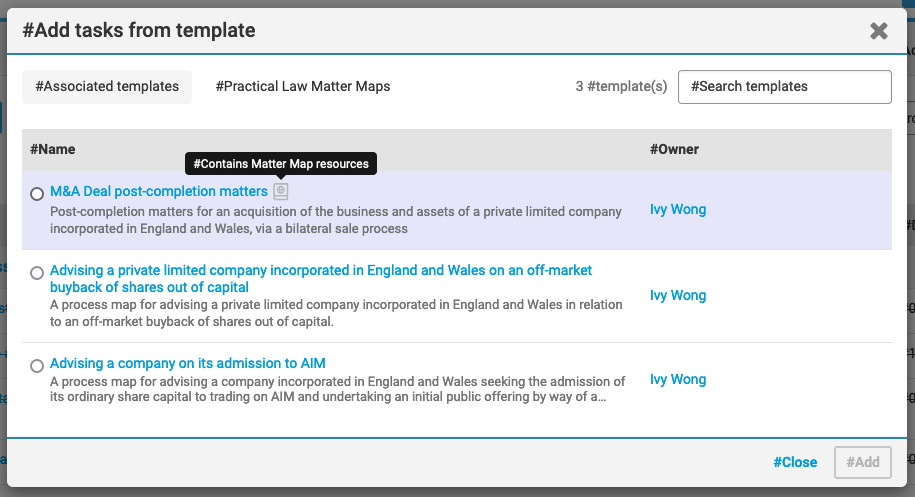Image resolution: width=915 pixels, height=497 pixels.
Task: Switch to the Associated templates tab
Action: tap(107, 86)
